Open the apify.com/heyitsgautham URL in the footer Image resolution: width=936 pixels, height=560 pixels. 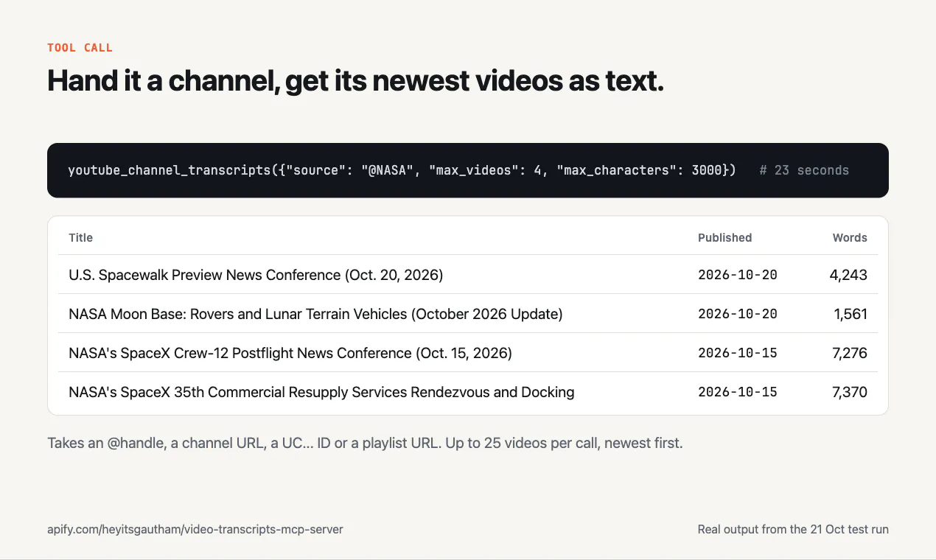pyautogui.click(x=195, y=529)
